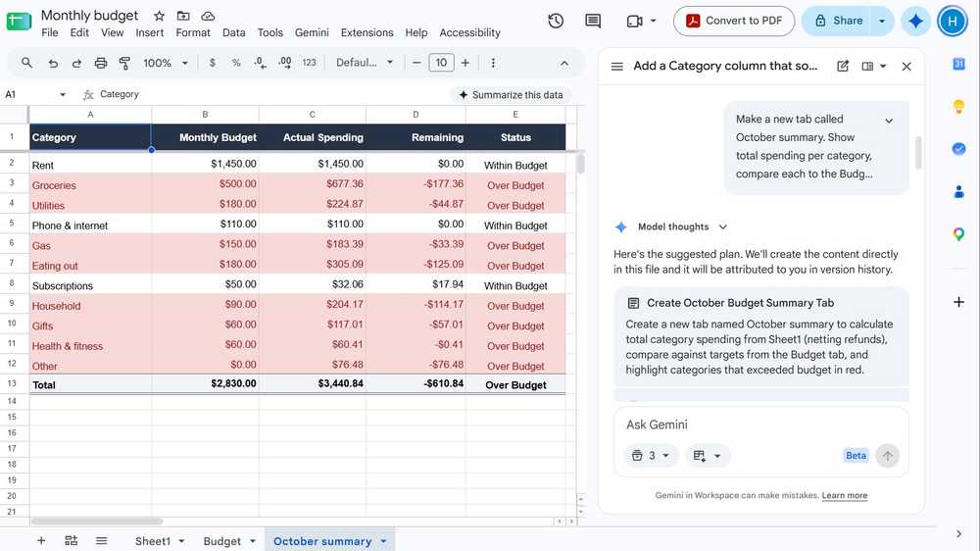Image resolution: width=980 pixels, height=551 pixels.
Task: Open the Data menu
Action: pos(234,32)
